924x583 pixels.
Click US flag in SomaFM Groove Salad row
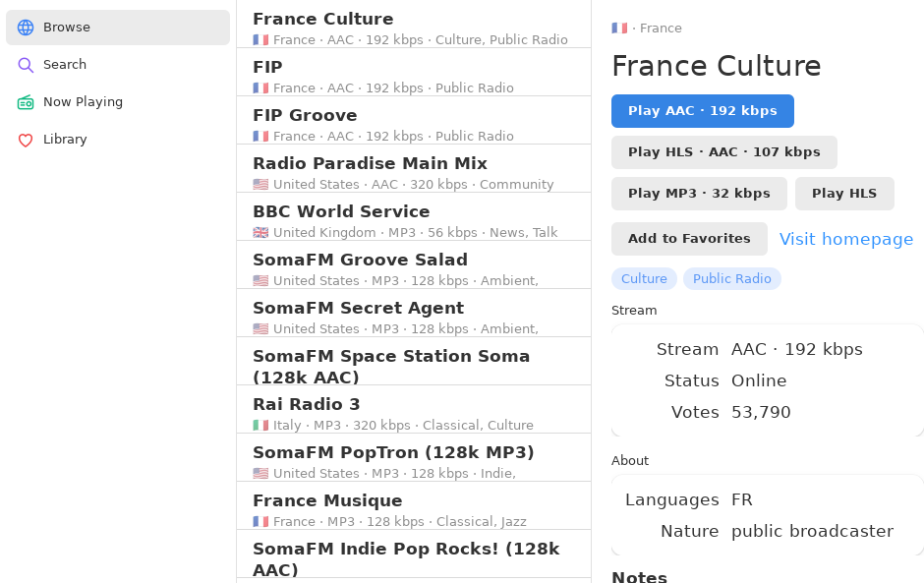(x=260, y=281)
